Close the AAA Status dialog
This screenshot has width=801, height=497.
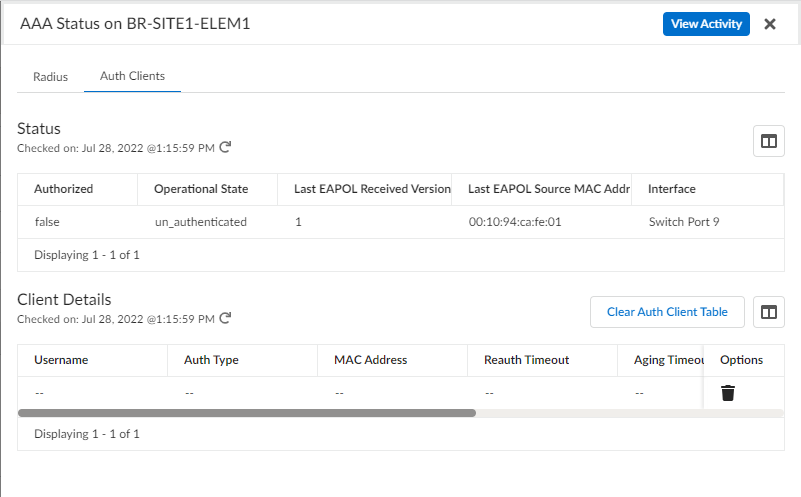pos(770,24)
